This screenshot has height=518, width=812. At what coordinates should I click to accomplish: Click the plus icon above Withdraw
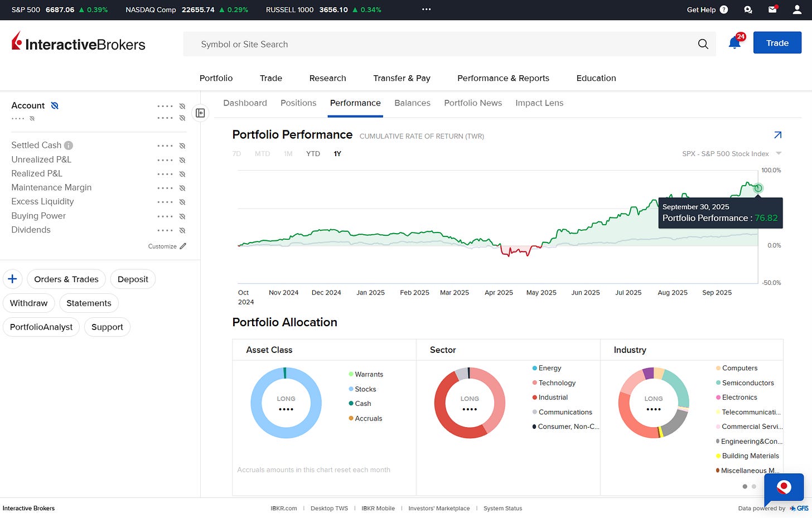pos(13,279)
